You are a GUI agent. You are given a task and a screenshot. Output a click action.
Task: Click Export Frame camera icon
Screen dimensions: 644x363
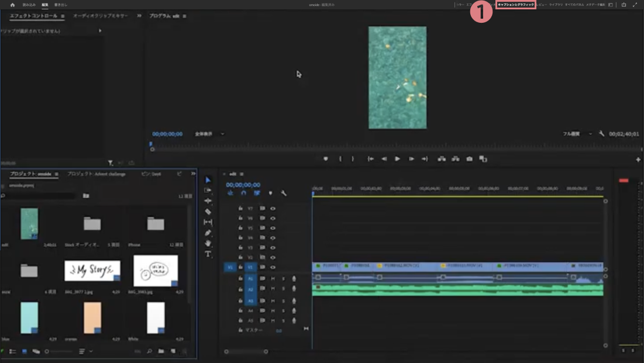click(469, 159)
